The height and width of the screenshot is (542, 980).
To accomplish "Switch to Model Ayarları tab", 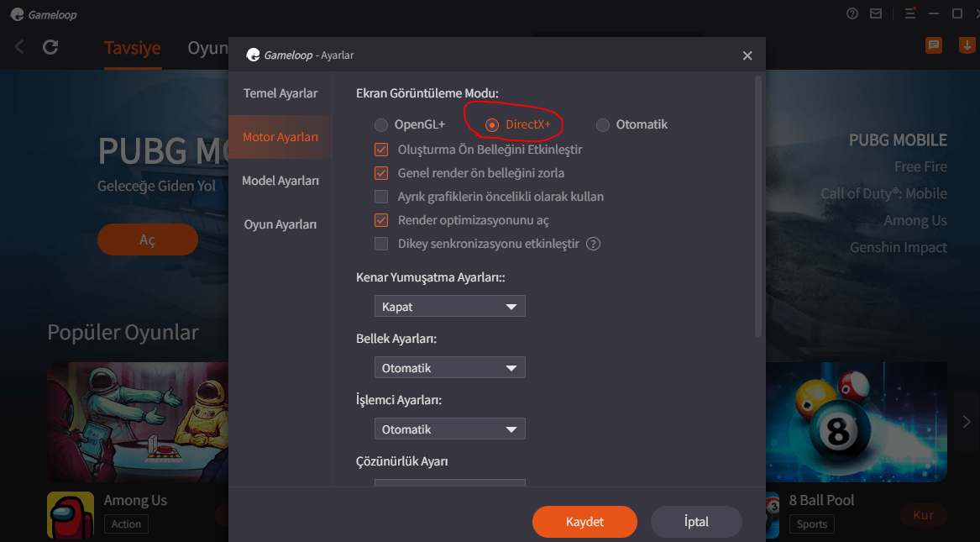I will (280, 181).
